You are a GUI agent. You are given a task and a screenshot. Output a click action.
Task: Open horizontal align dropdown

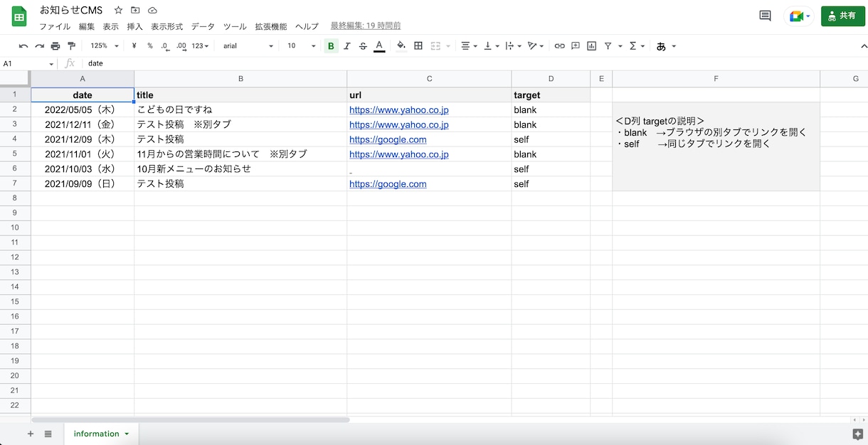pyautogui.click(x=469, y=46)
